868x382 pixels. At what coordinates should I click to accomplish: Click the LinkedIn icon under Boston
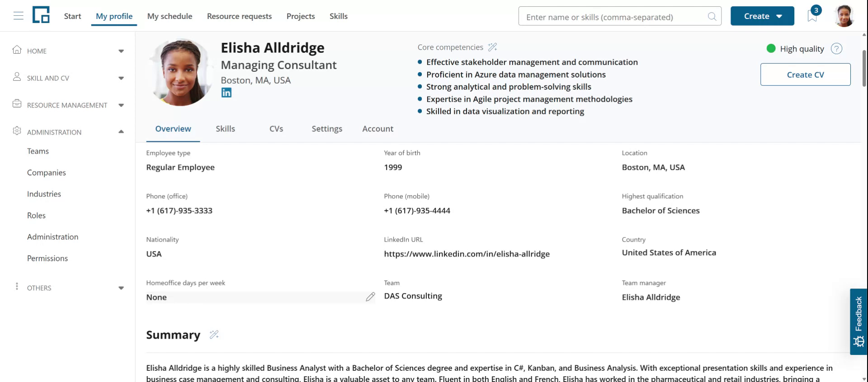[226, 93]
